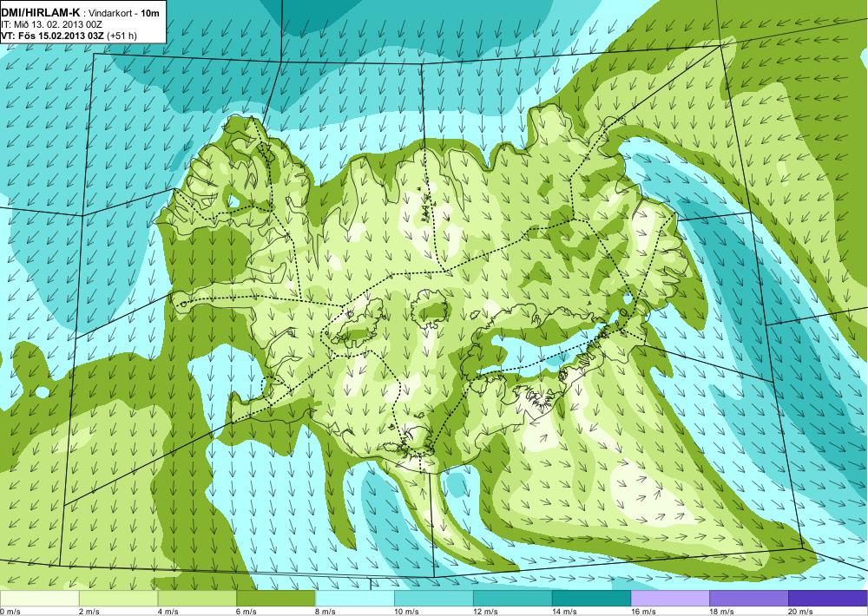Click the "VT: Fös 15.02.2013 03Z (+51 h)" line

pos(69,36)
